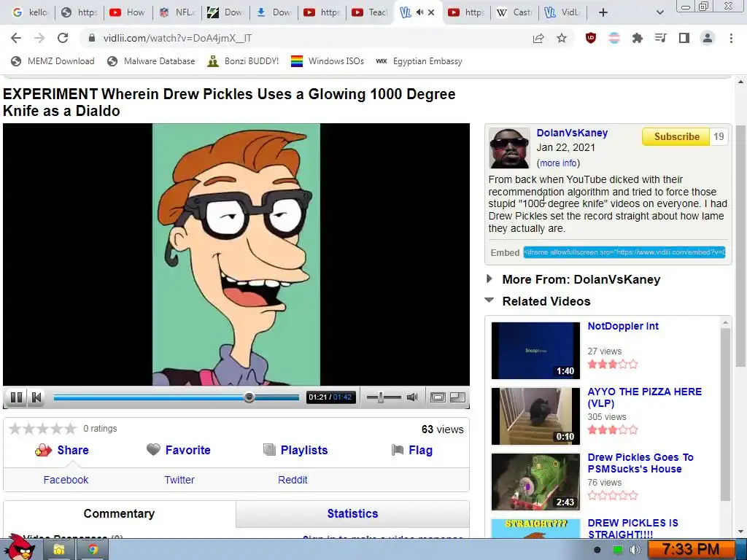
Task: Open Playlists option
Action: pyautogui.click(x=304, y=450)
